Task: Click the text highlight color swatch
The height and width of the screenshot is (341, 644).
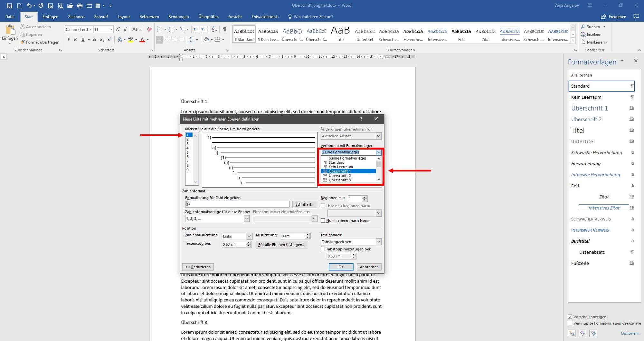Action: point(130,40)
